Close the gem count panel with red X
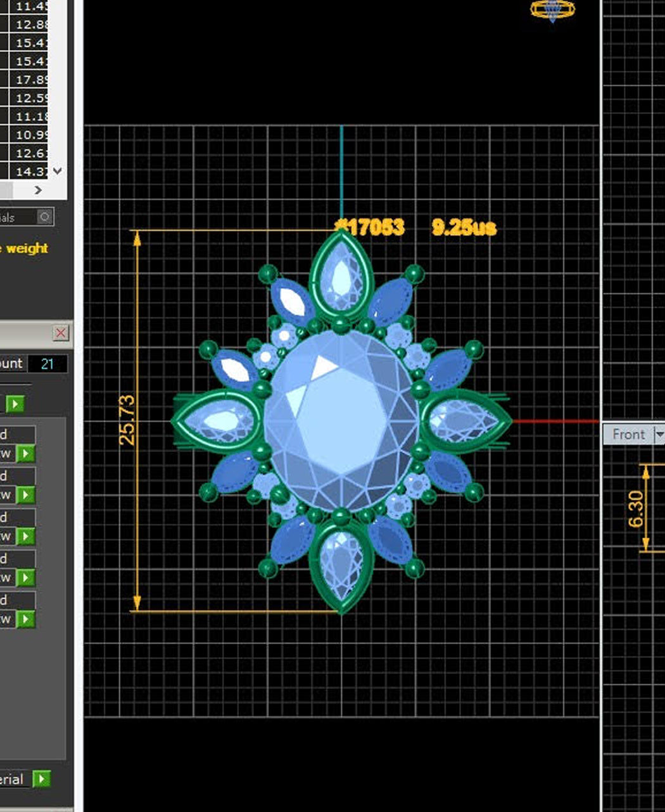 click(61, 333)
